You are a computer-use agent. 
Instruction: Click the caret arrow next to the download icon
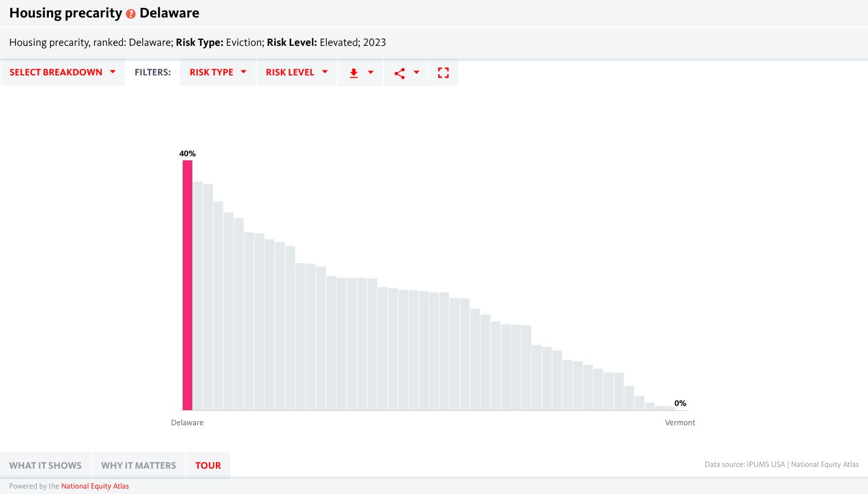[371, 72]
